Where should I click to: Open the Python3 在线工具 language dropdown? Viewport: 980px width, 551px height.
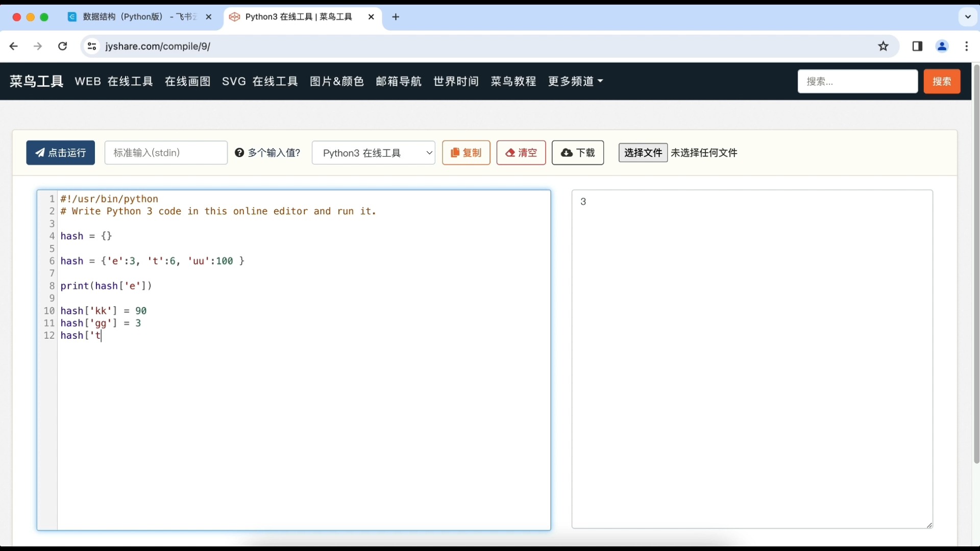[x=373, y=153]
